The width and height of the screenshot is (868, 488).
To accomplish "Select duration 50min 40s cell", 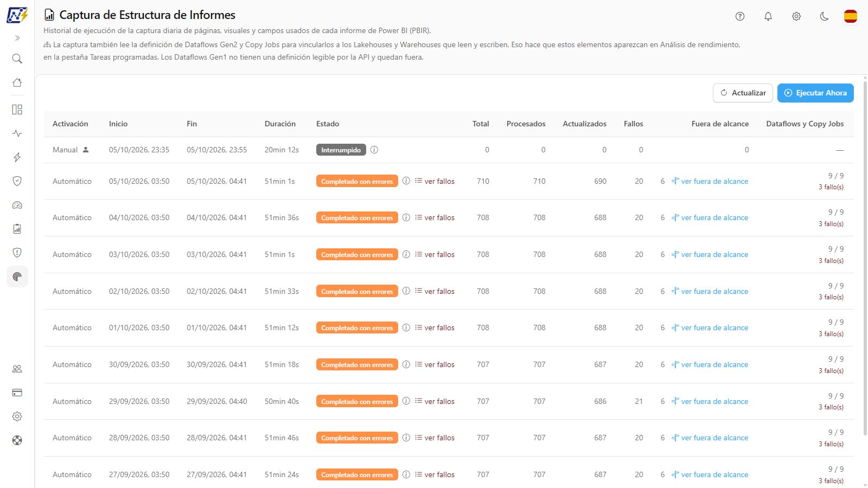I will click(x=282, y=401).
